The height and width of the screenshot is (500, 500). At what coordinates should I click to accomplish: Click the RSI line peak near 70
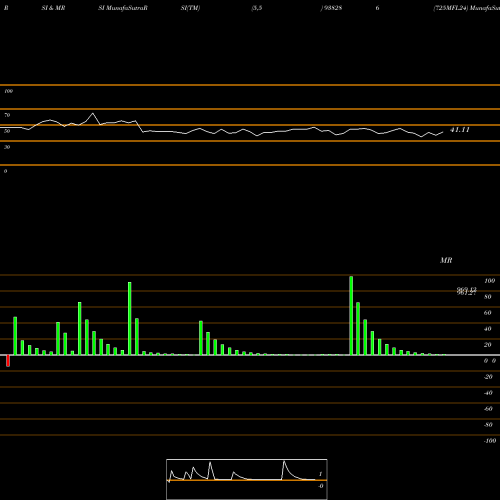[x=93, y=114]
